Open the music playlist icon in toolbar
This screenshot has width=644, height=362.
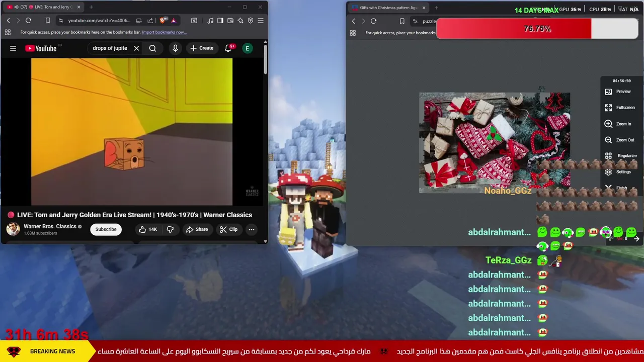pos(210,21)
